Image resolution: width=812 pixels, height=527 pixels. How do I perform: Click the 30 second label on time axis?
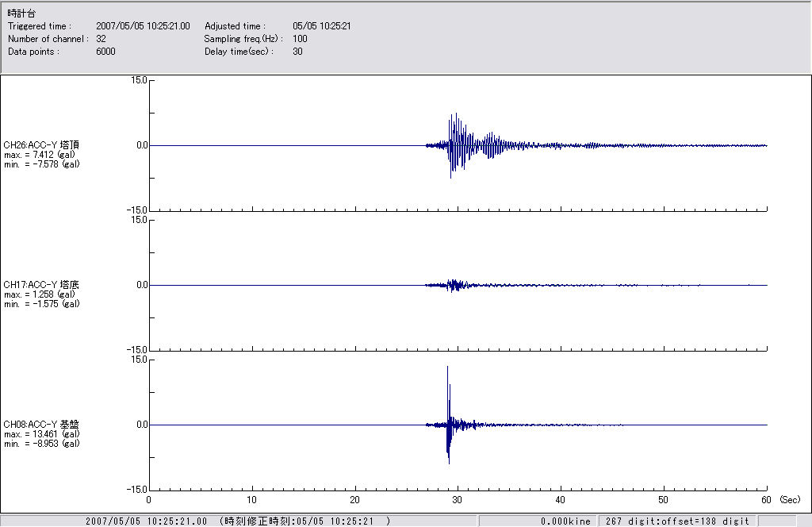458,500
